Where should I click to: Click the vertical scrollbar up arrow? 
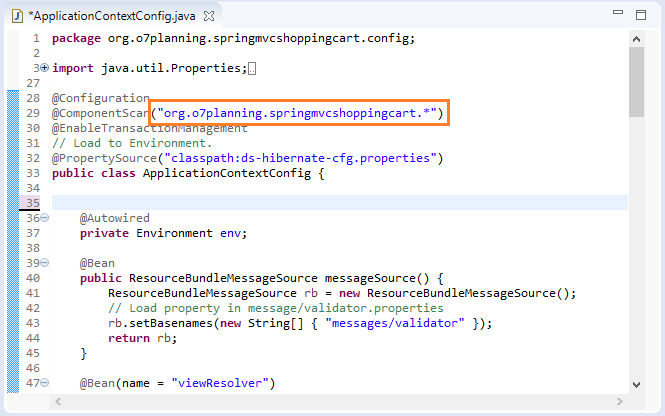[636, 39]
